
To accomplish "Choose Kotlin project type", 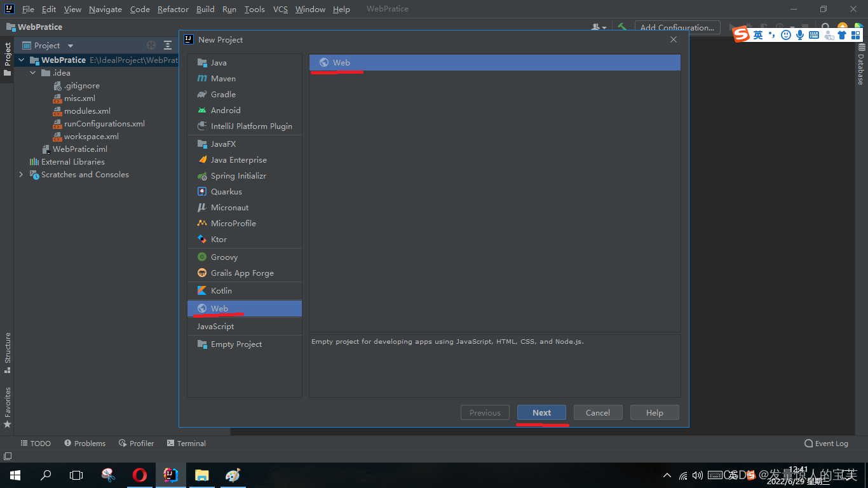I will (245, 290).
